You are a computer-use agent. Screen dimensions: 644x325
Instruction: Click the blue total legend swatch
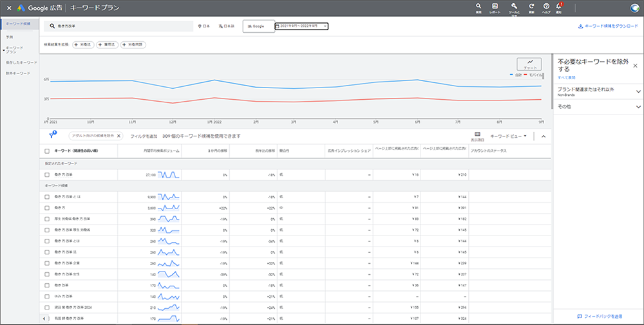pos(511,75)
